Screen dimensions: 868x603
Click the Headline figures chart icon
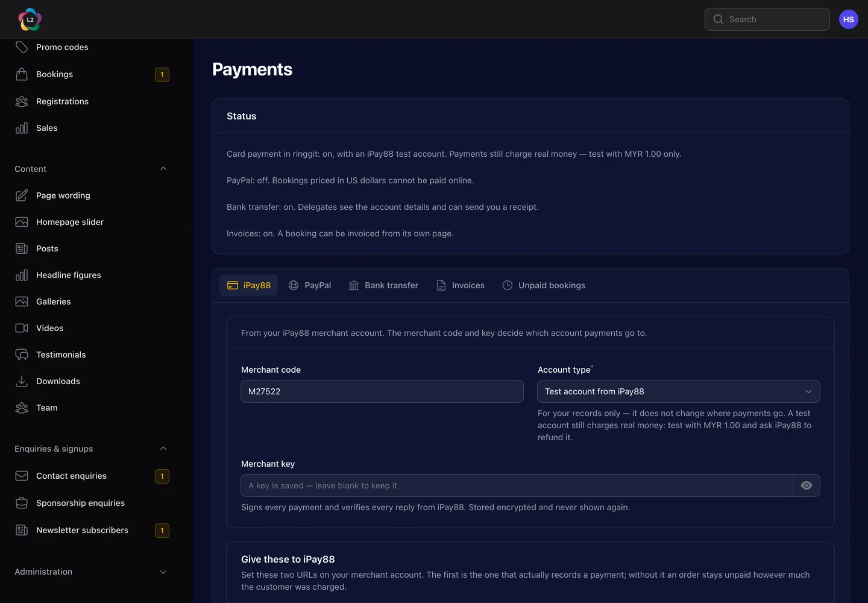22,275
